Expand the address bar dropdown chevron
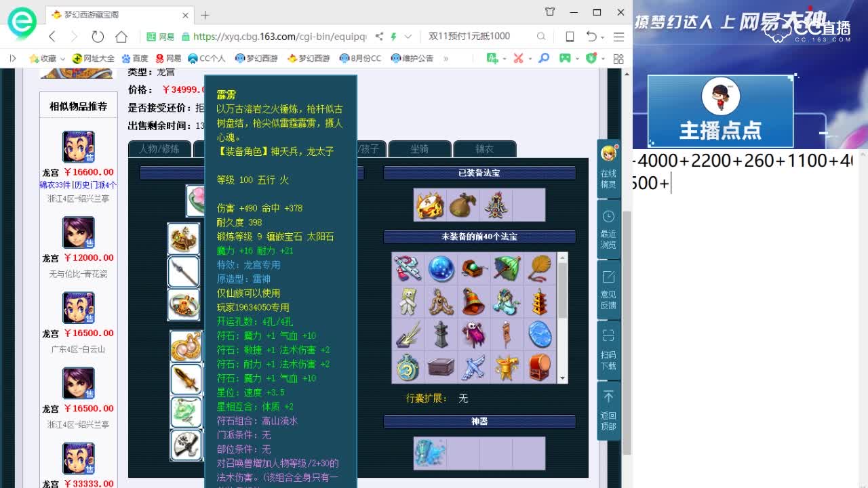The image size is (868, 488). (x=408, y=37)
